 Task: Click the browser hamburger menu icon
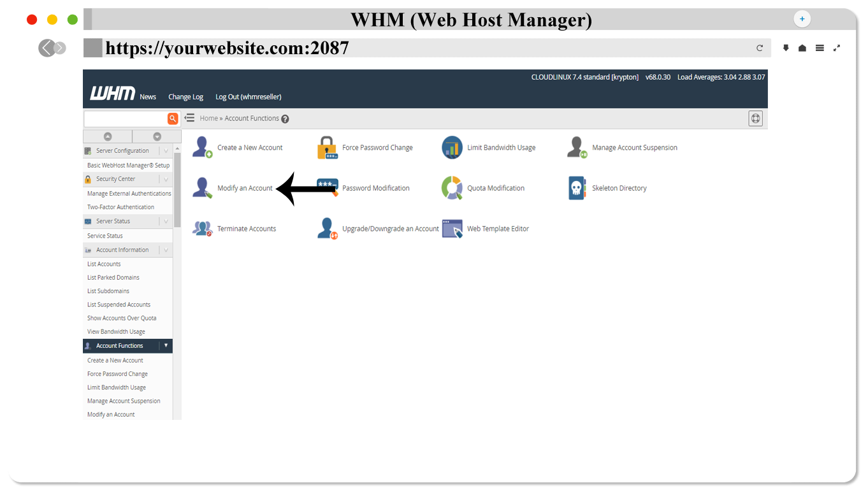point(820,48)
